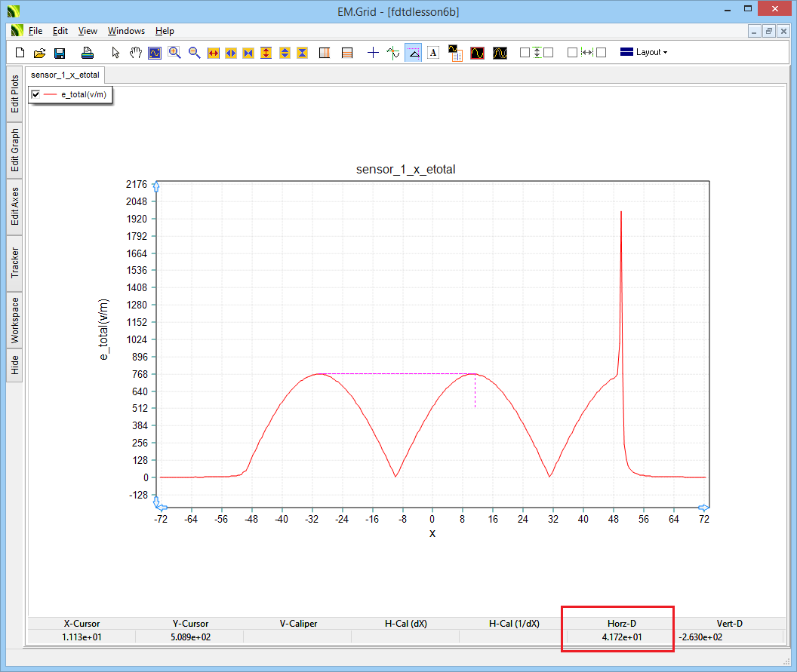Image resolution: width=797 pixels, height=672 pixels.
Task: Click the text annotation 'A' icon
Action: [432, 53]
